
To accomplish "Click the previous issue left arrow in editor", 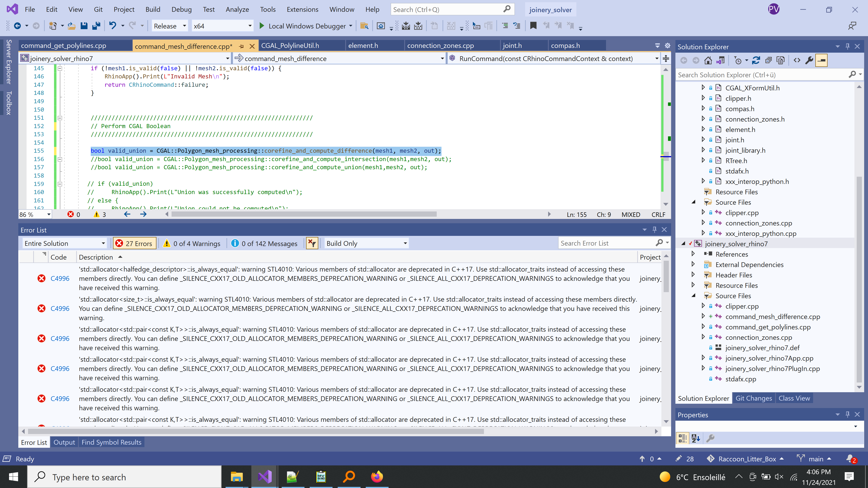I will (127, 214).
